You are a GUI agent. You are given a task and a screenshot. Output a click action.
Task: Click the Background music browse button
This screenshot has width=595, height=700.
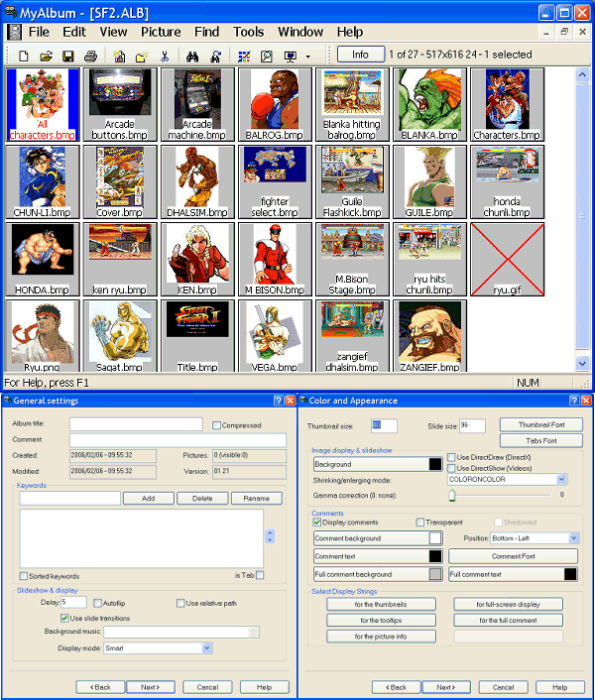point(253,632)
